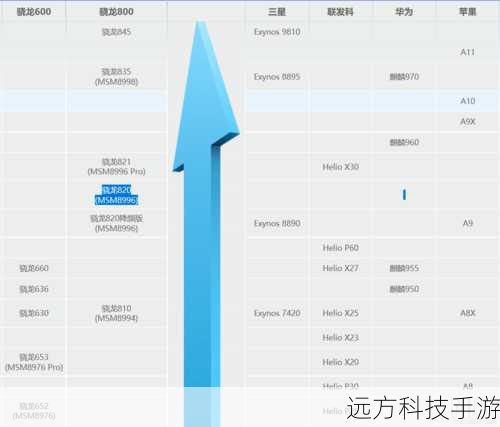Click the 骁龙800 column header

[x=116, y=12]
